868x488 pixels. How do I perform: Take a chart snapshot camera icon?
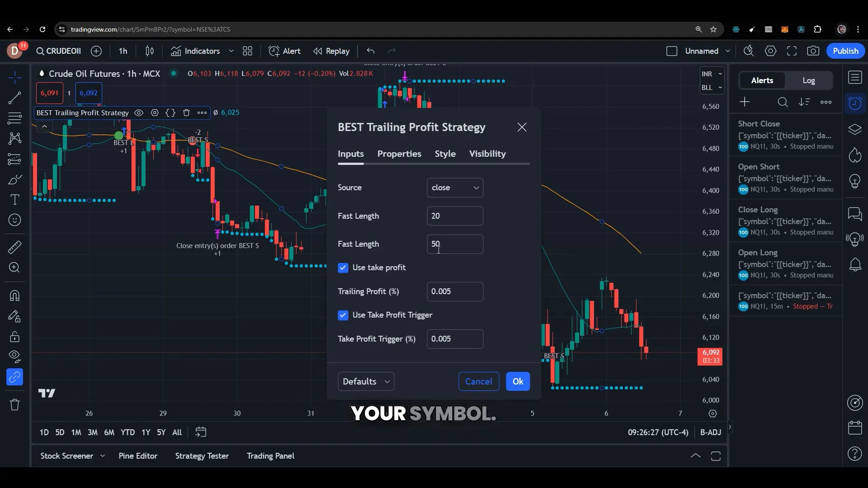pyautogui.click(x=813, y=51)
